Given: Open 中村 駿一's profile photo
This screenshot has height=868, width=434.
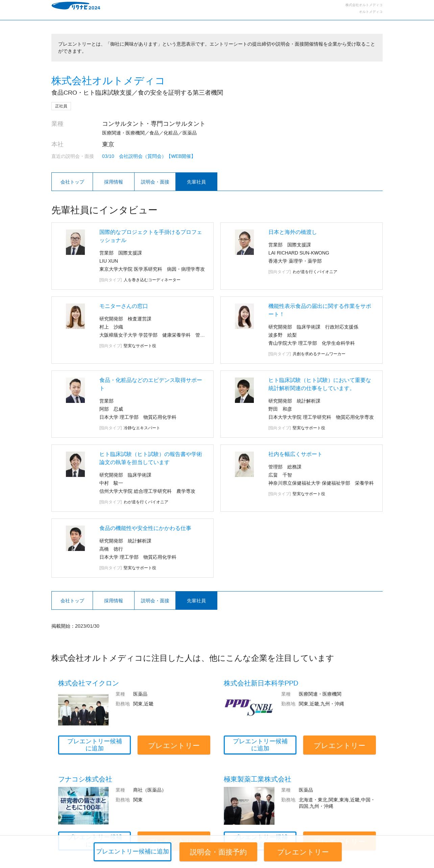Looking at the screenshot, I should click(x=75, y=464).
